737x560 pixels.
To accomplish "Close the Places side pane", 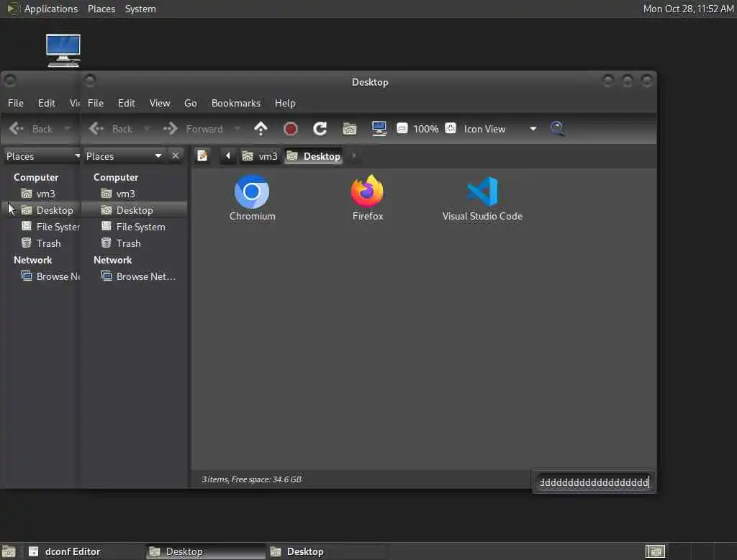I will click(x=176, y=155).
